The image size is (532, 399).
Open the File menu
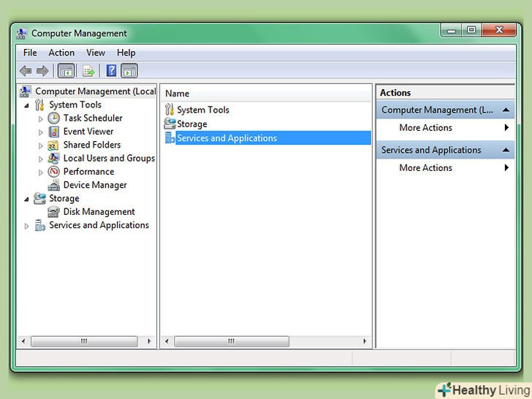[30, 53]
